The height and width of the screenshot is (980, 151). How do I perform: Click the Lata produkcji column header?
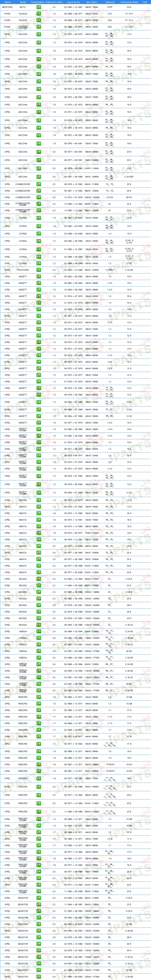(73, 2)
